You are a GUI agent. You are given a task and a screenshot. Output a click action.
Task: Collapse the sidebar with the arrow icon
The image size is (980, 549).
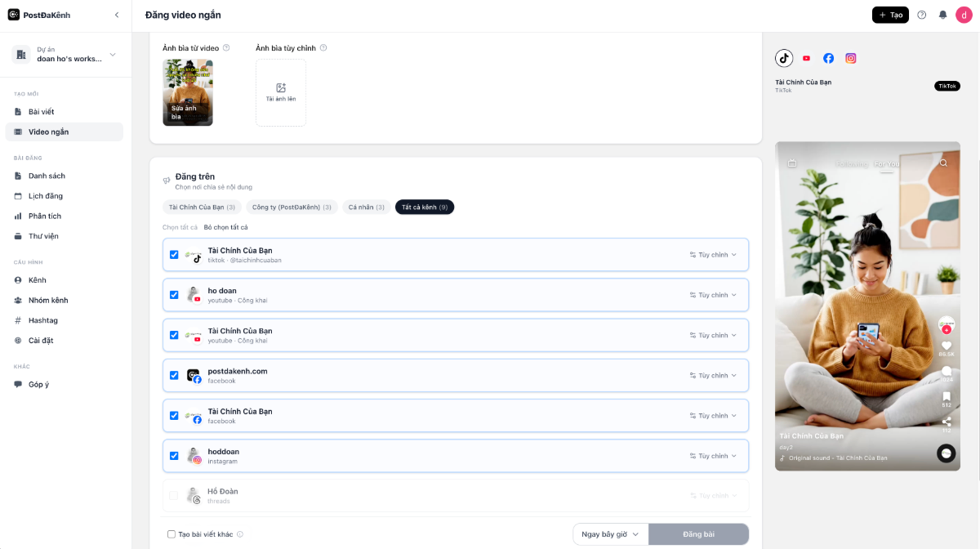tap(116, 15)
